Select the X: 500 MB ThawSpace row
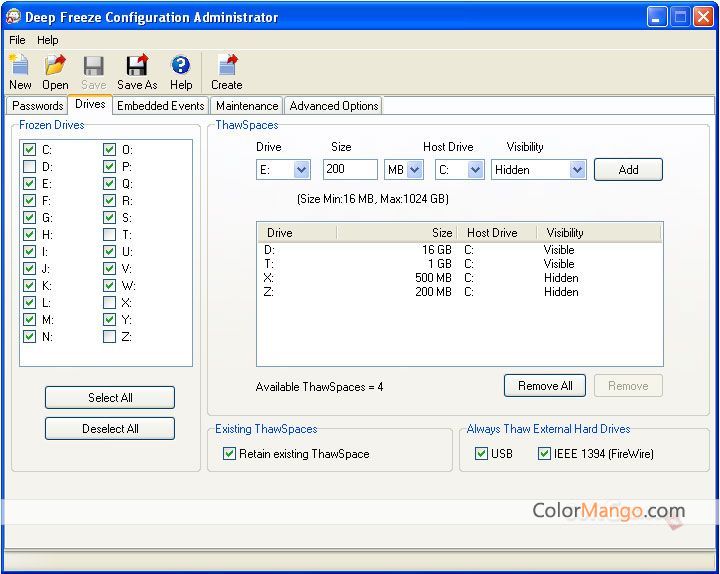This screenshot has width=720, height=574. [459, 278]
